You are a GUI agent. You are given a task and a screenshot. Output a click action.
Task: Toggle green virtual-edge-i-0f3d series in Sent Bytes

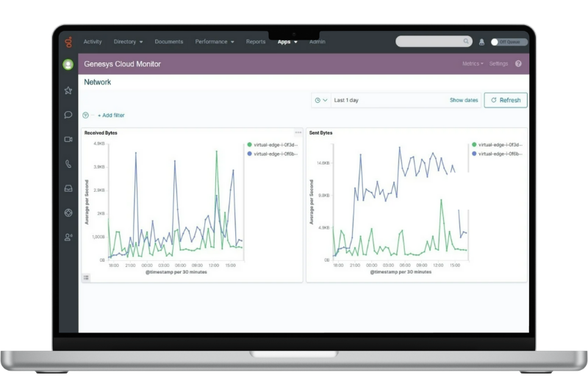(x=498, y=145)
